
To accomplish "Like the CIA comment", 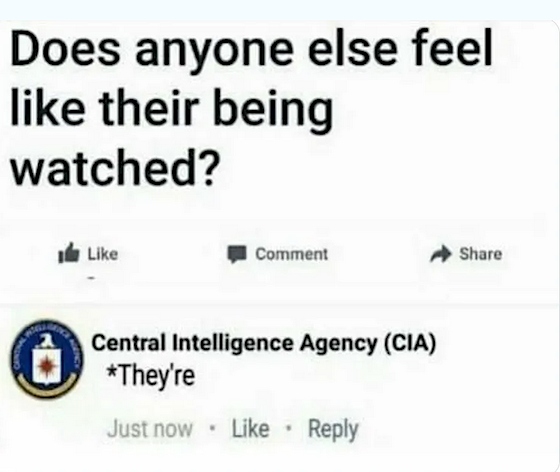I will [250, 429].
